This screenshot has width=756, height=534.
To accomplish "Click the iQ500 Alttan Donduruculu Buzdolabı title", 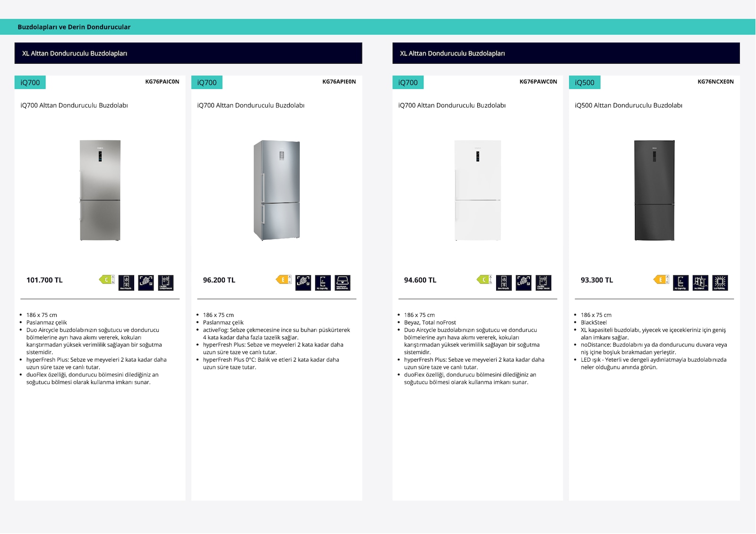I will click(x=628, y=105).
